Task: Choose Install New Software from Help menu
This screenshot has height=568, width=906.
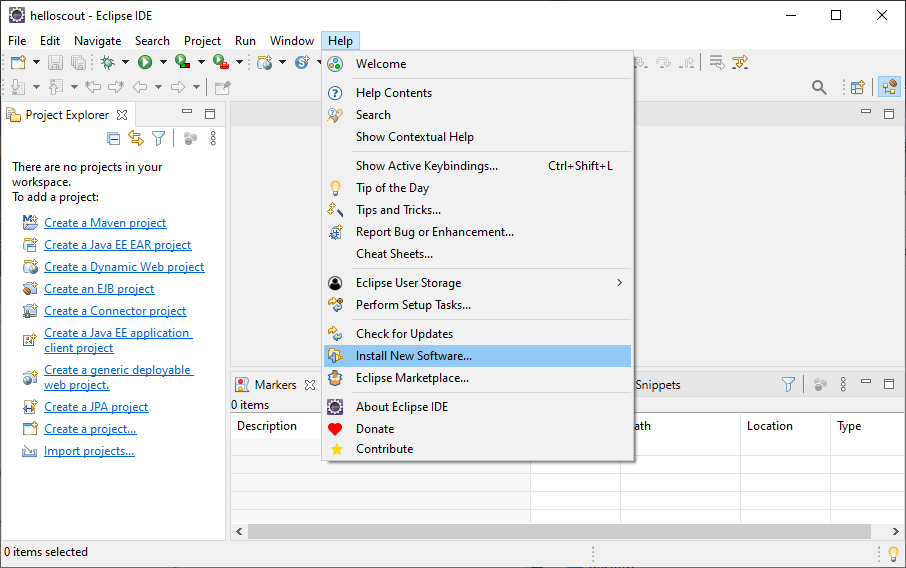Action: pos(477,356)
